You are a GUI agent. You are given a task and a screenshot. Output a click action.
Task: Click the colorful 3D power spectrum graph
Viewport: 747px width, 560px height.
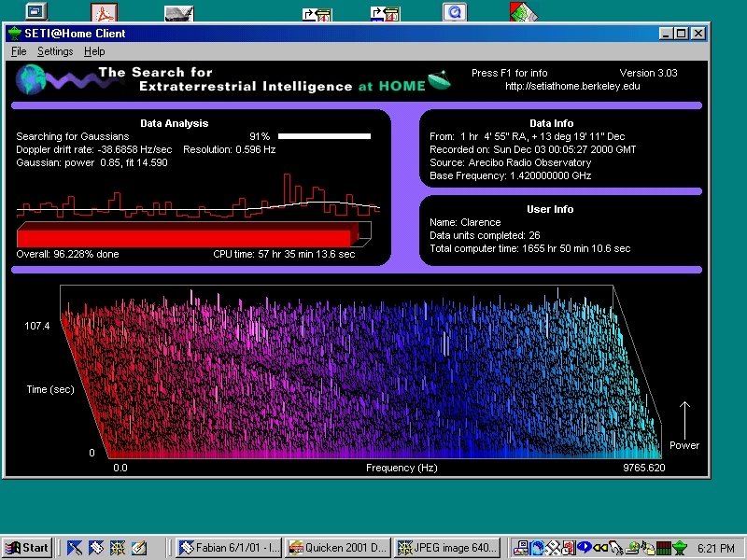click(x=361, y=371)
